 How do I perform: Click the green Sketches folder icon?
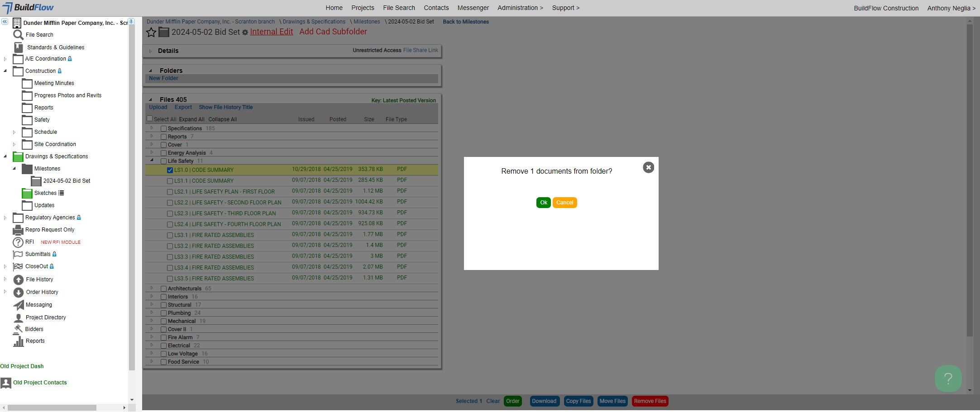[x=27, y=193]
